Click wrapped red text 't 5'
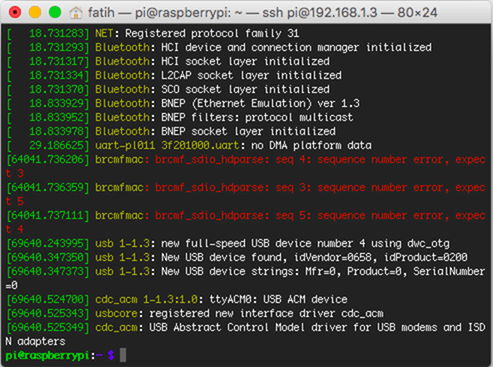 (x=14, y=201)
